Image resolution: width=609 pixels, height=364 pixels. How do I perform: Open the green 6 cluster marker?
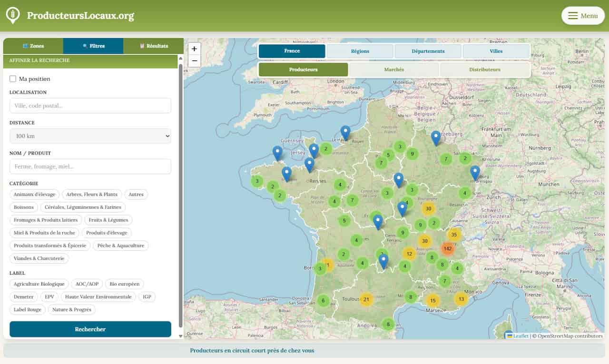point(323,300)
